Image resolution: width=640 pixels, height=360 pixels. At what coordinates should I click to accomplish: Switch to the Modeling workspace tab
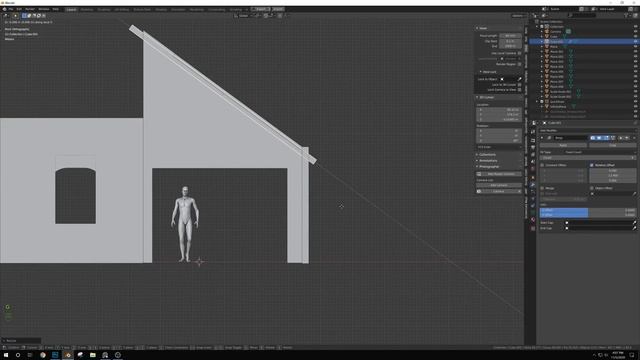87,9
